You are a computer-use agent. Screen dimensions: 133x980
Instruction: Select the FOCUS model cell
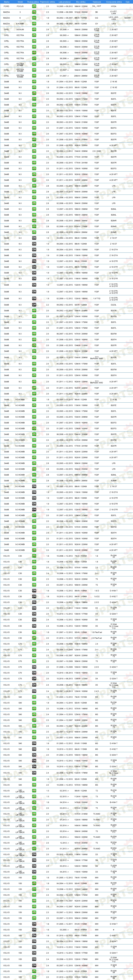point(20,6)
